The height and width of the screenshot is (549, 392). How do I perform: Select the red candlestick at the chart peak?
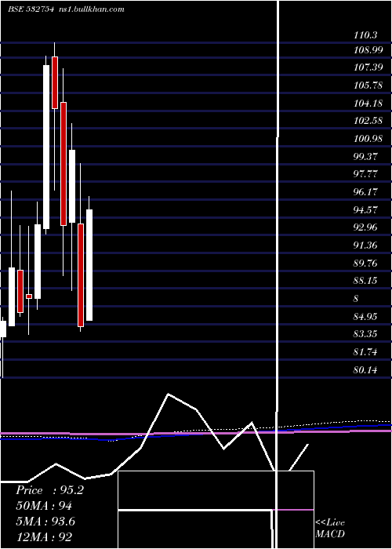pyautogui.click(x=55, y=82)
